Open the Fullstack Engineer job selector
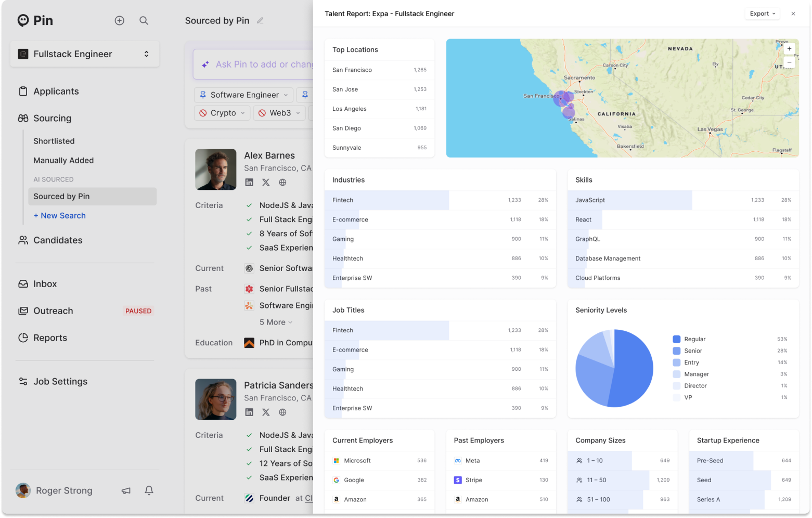Image resolution: width=812 pixels, height=518 pixels. click(x=85, y=54)
